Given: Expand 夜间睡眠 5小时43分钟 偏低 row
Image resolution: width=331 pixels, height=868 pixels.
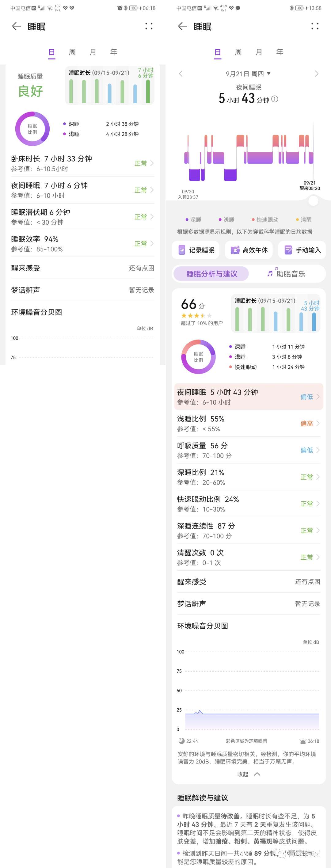Looking at the screenshot, I should pyautogui.click(x=249, y=397).
